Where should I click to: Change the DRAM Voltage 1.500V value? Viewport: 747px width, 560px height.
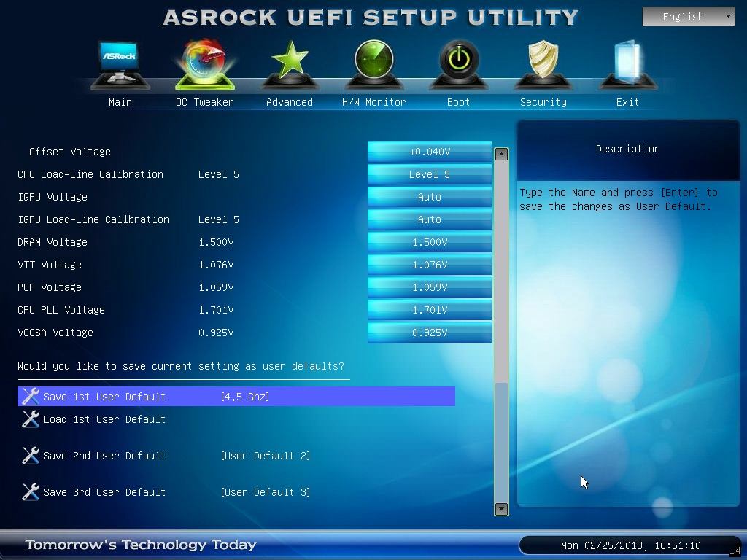coord(430,242)
